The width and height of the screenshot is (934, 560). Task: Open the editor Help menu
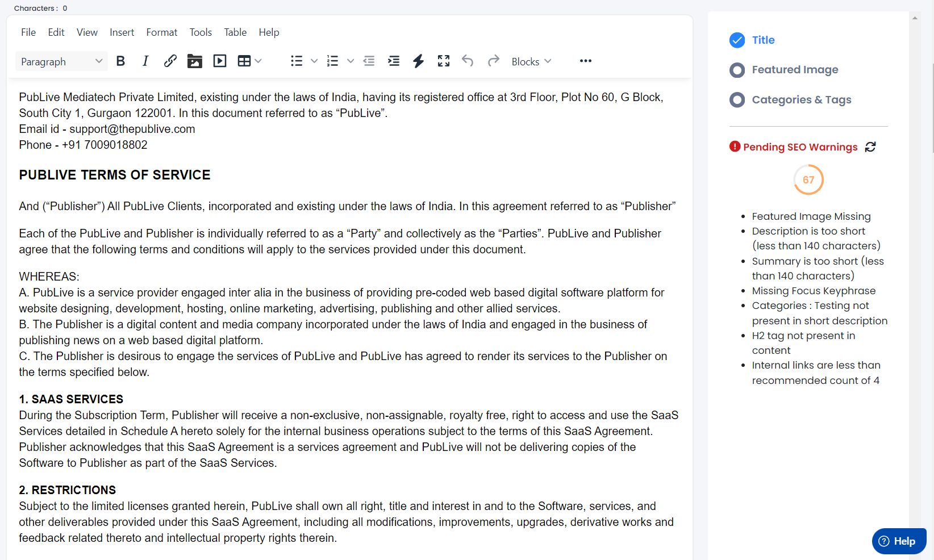(269, 32)
